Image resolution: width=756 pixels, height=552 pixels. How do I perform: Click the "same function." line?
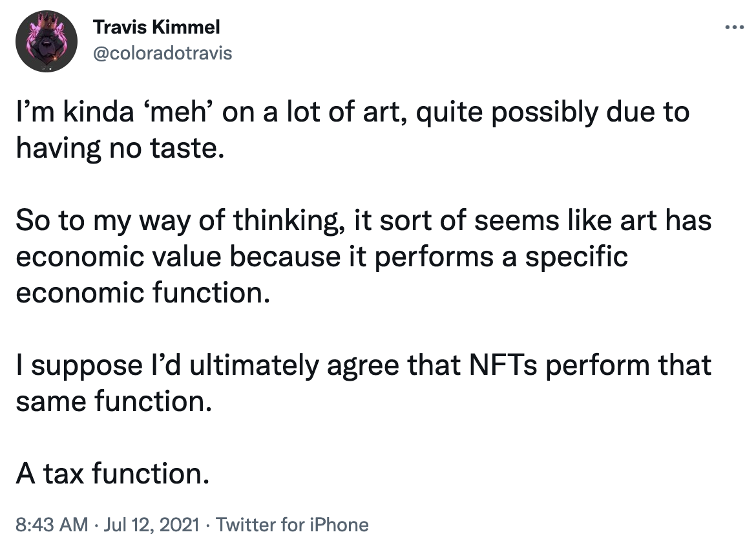pyautogui.click(x=114, y=401)
